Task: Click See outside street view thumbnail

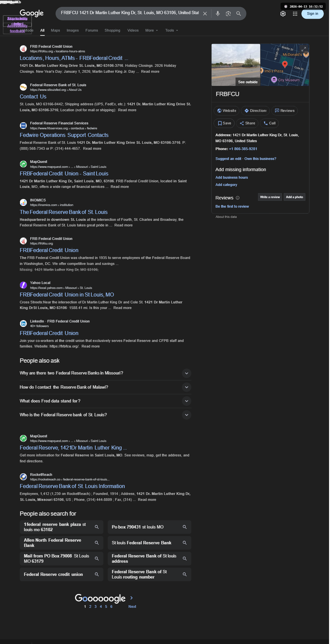Action: (x=236, y=65)
